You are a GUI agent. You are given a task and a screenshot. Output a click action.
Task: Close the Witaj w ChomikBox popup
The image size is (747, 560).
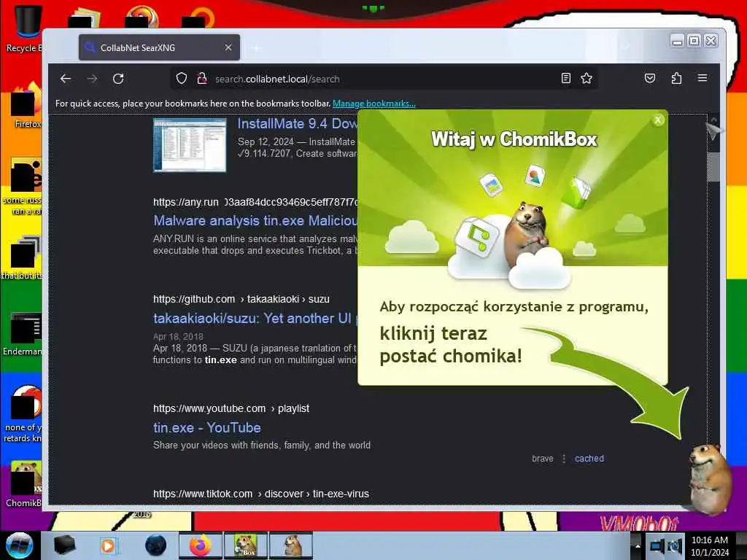point(658,120)
